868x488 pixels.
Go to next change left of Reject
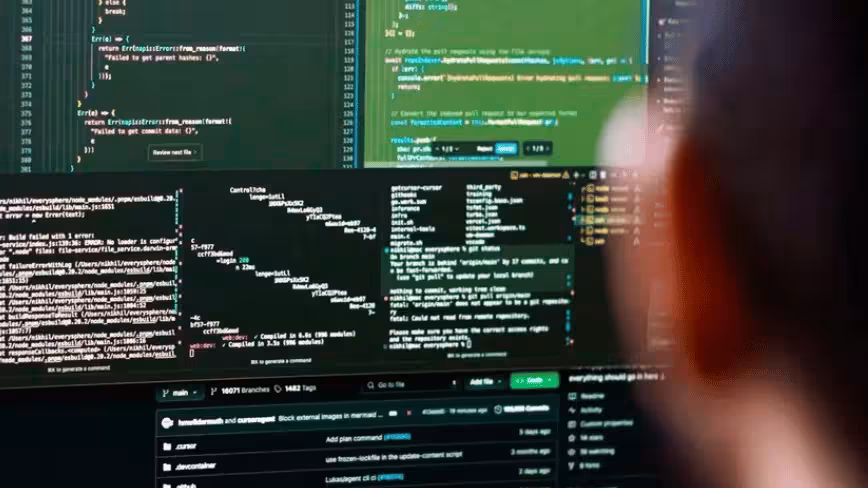point(457,149)
